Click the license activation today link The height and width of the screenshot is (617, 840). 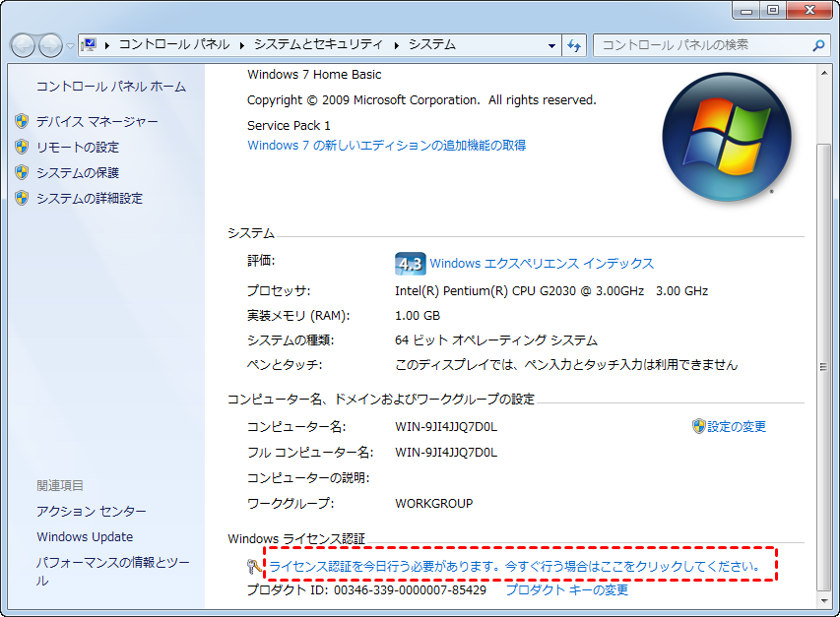(514, 566)
